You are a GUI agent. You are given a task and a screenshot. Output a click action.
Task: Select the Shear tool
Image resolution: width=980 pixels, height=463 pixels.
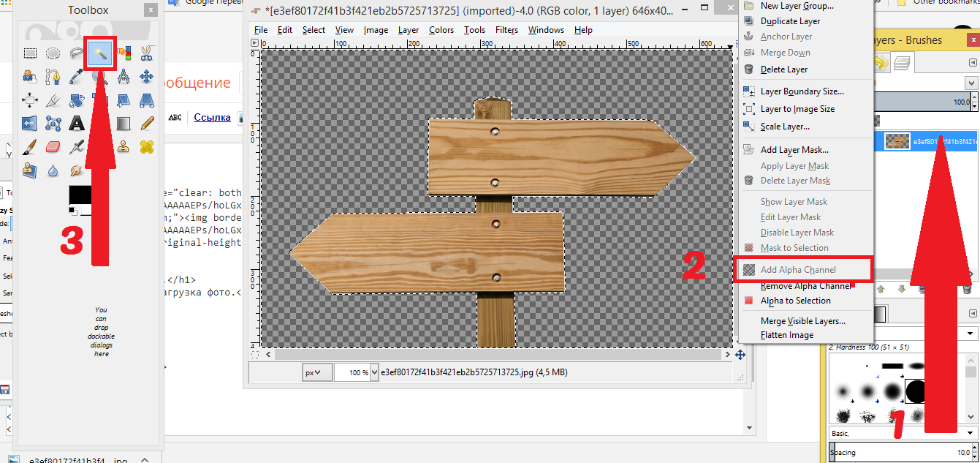click(124, 99)
